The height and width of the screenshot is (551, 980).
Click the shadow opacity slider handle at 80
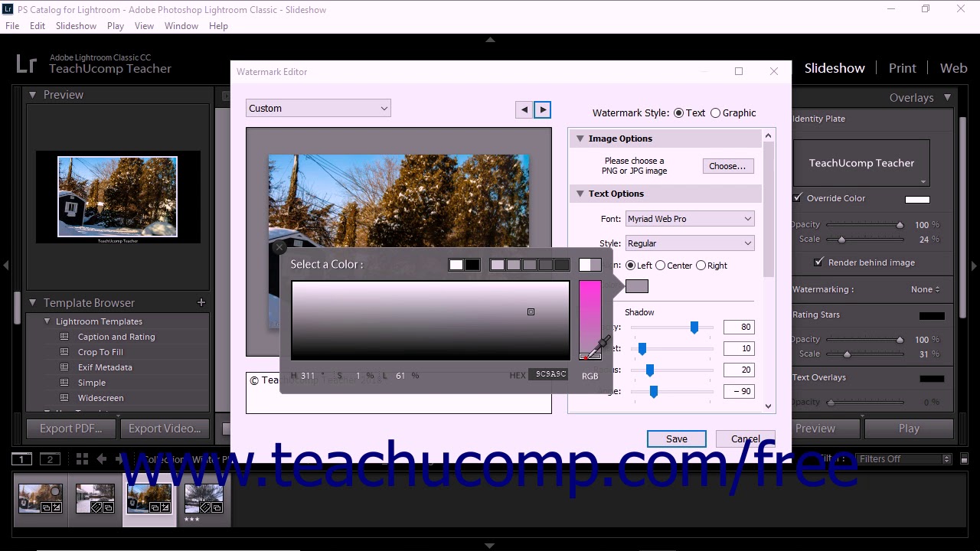(694, 328)
